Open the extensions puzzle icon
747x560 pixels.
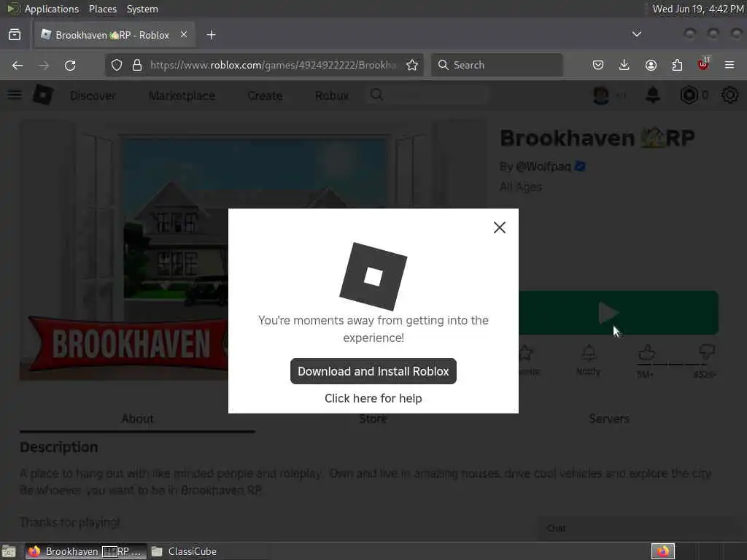[x=677, y=65]
